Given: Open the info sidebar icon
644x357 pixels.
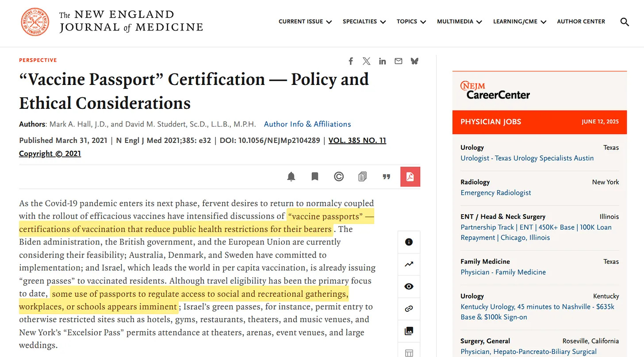Looking at the screenshot, I should tap(409, 242).
